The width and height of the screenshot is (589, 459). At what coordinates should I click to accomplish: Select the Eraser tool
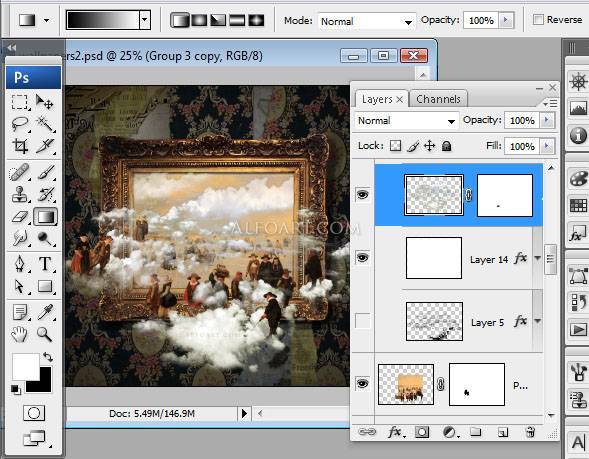[x=20, y=217]
